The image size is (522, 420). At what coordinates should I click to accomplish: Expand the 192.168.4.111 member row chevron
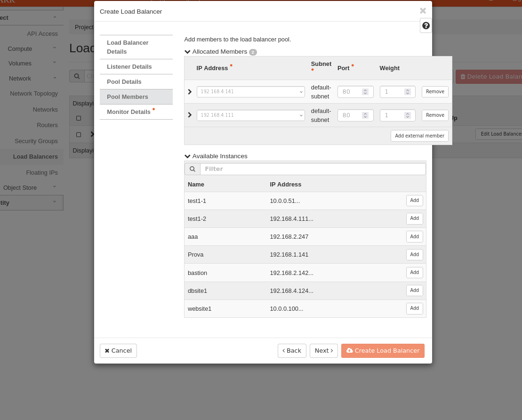click(190, 115)
